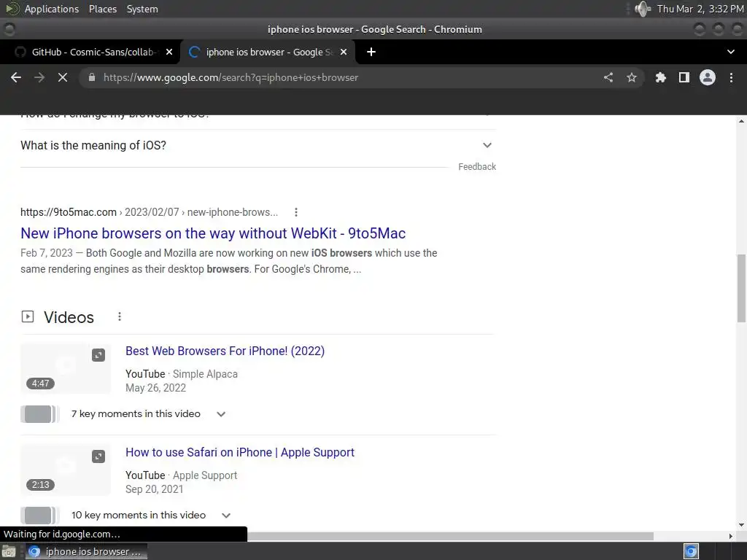The width and height of the screenshot is (747, 560).
Task: Open a new tab with the plus button
Action: tap(371, 52)
